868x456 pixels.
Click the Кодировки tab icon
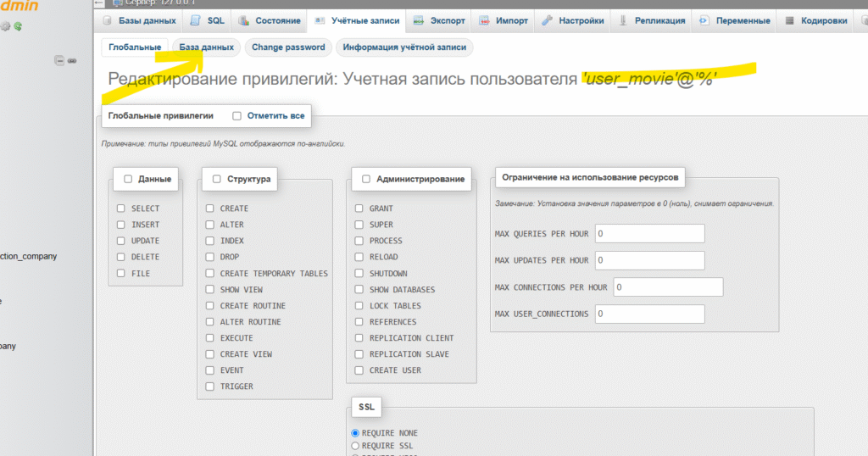tap(789, 20)
